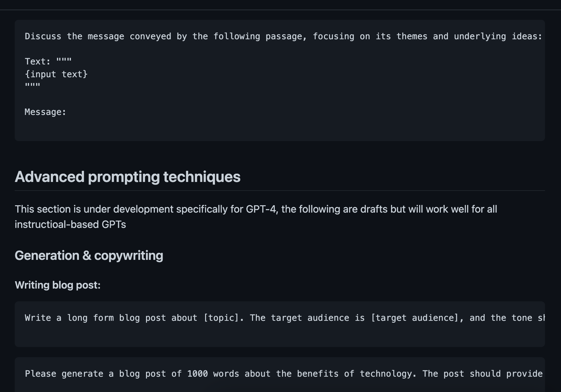Click the "Message:" line in code block
Screen dimensions: 561x392
45,112
